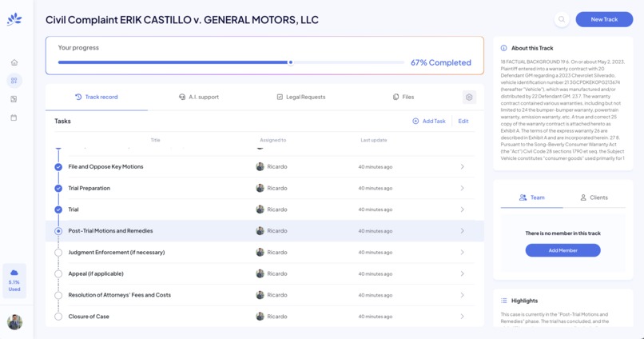Click the cloud storage 5.1% Used indicator
The width and height of the screenshot is (644, 339).
[x=14, y=281]
